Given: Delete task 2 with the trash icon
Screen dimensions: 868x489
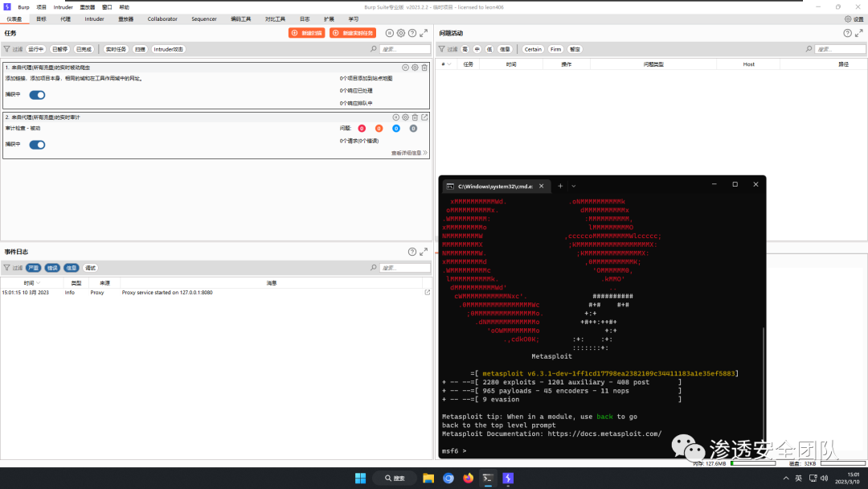Looking at the screenshot, I should (x=415, y=117).
